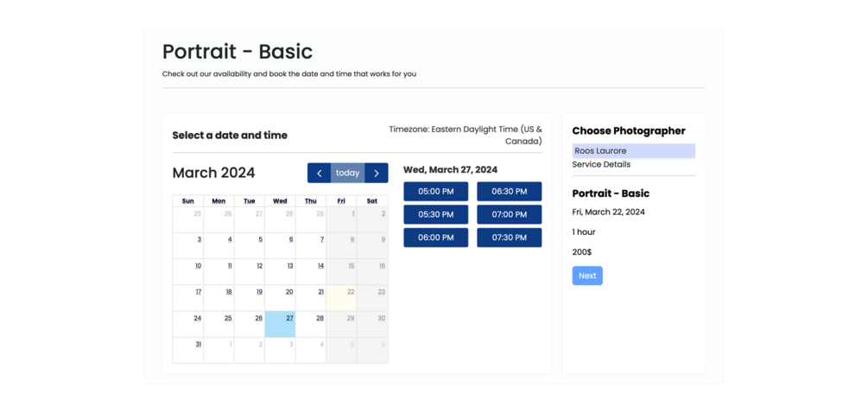This screenshot has width=868, height=418.
Task: Select March 19 date cell
Action: [250, 298]
